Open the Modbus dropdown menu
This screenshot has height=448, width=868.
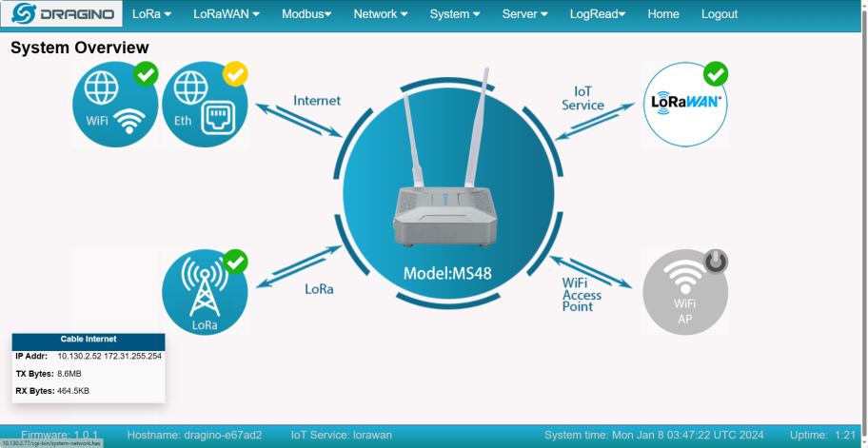306,14
